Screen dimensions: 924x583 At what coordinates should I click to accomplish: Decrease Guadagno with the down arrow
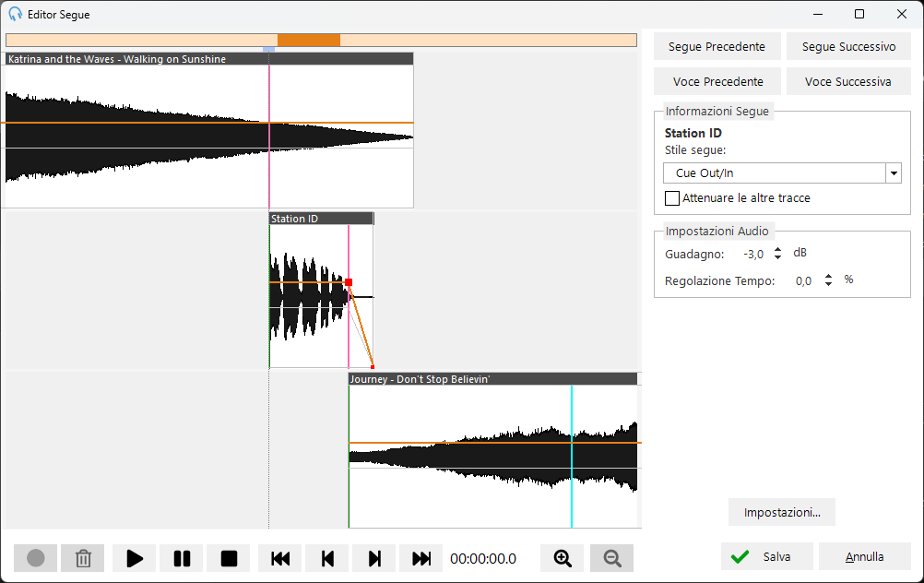(778, 257)
